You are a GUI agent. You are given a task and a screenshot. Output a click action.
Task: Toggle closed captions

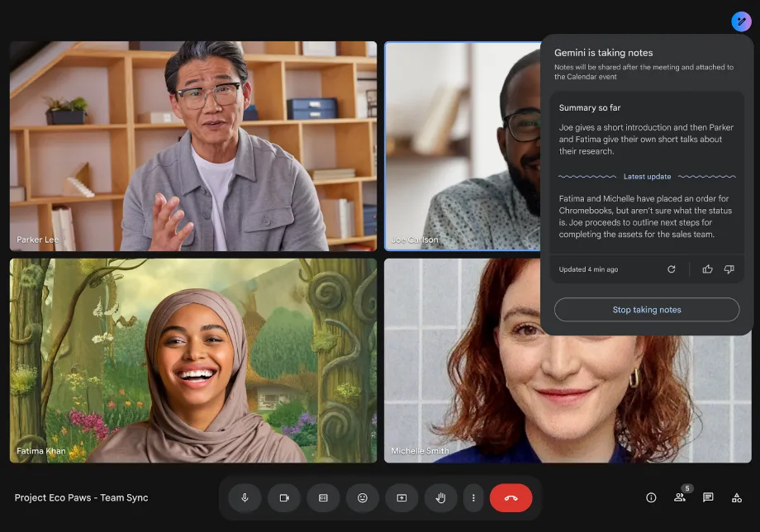click(323, 497)
